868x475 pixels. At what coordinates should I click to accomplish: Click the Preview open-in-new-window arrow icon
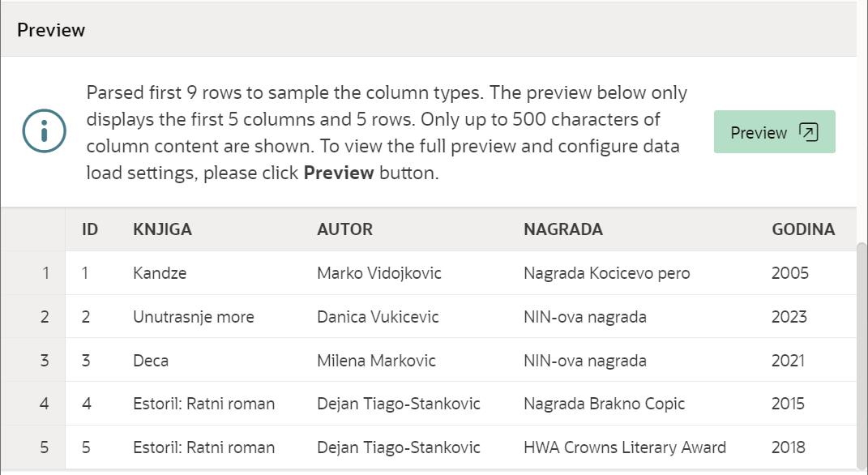[808, 132]
